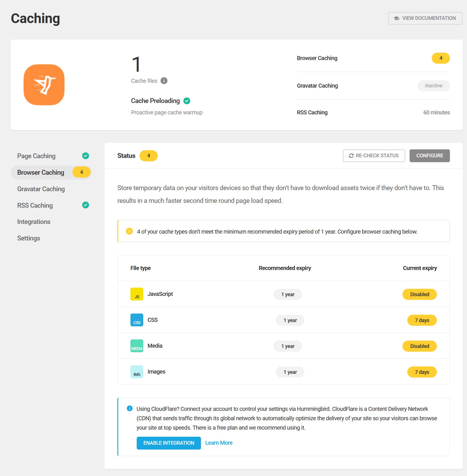Click the Media file type icon
Viewport: 467px width, 476px height.
click(137, 346)
